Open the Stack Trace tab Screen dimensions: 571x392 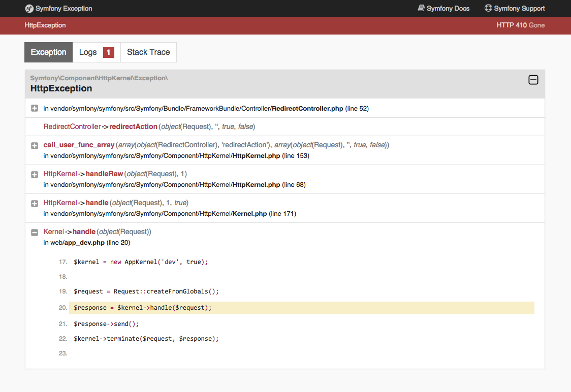(x=148, y=52)
